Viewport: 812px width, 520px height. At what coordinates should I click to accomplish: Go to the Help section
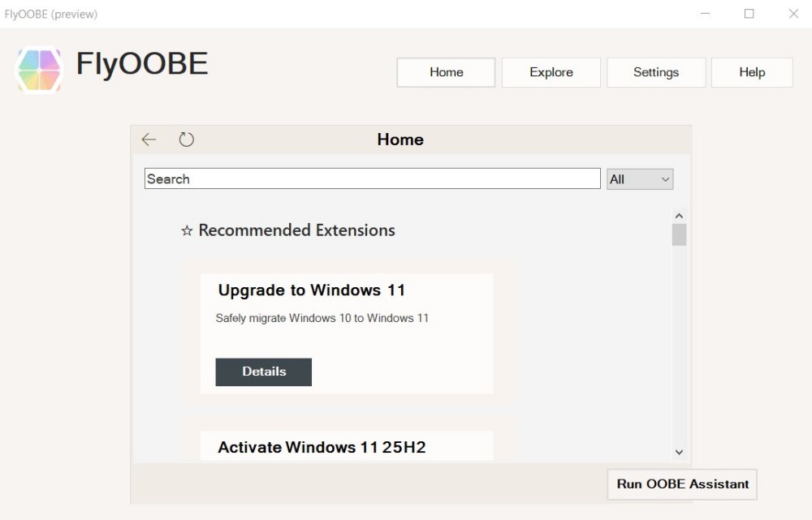point(751,72)
